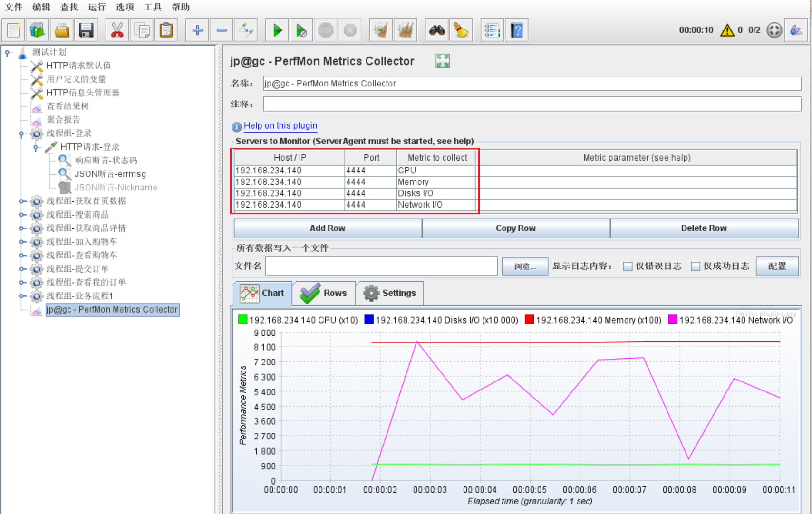This screenshot has width=812, height=514.
Task: Collapse the 测试计划 root node
Action: coord(8,53)
